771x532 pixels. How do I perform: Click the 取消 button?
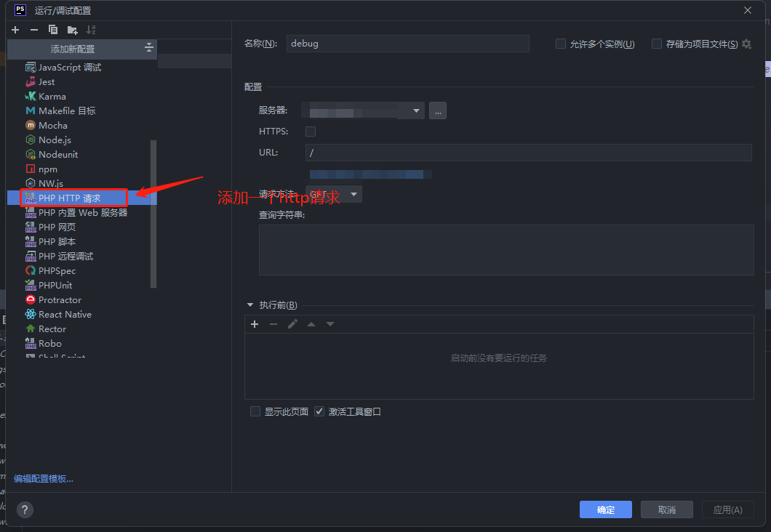667,510
